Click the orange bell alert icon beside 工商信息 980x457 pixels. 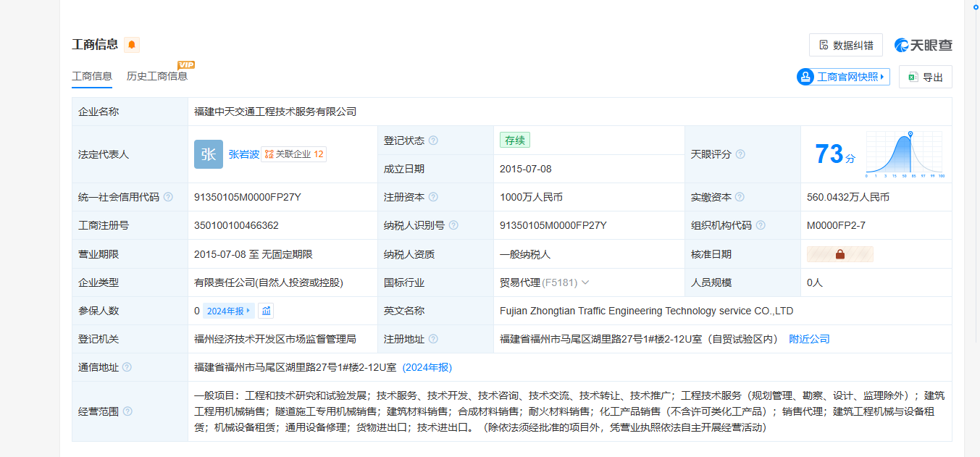pyautogui.click(x=131, y=45)
